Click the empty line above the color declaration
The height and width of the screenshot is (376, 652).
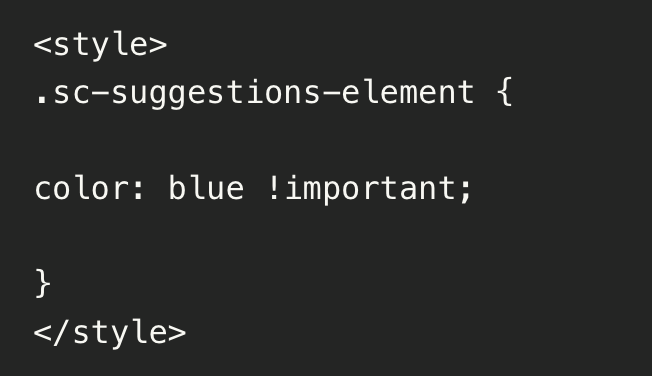(326, 141)
